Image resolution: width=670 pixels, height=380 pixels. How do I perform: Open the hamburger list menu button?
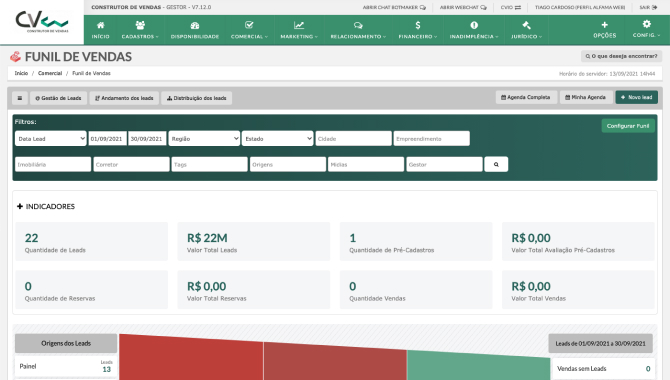pos(20,98)
